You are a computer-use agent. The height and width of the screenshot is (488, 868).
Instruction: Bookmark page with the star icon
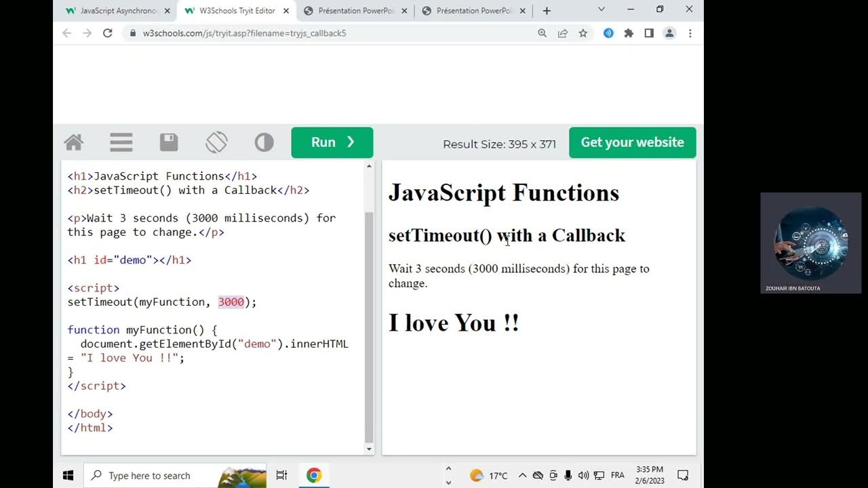(x=583, y=33)
